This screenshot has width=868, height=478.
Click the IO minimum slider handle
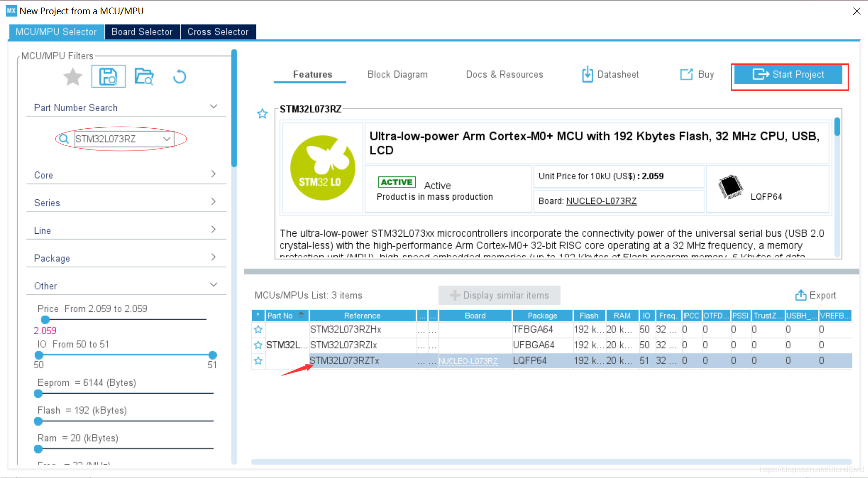click(x=39, y=355)
